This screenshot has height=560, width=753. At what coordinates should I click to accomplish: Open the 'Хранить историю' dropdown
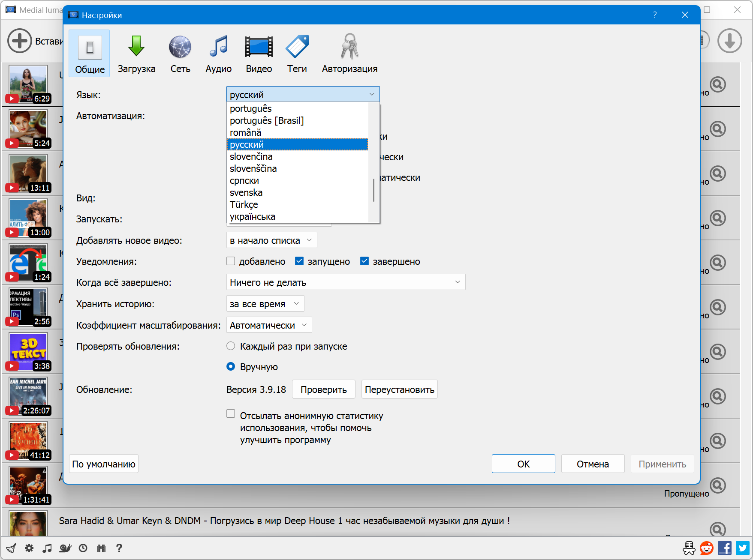[x=265, y=304]
